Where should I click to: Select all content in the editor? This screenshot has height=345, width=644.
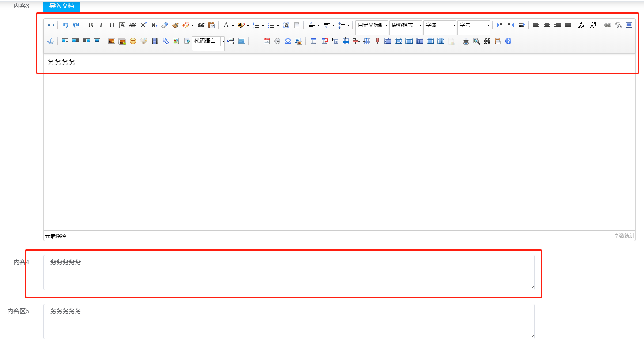click(286, 25)
